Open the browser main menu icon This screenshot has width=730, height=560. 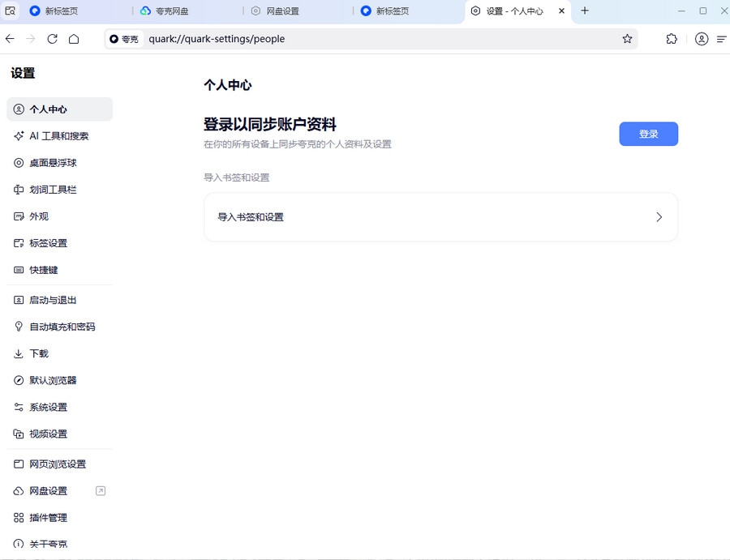721,39
